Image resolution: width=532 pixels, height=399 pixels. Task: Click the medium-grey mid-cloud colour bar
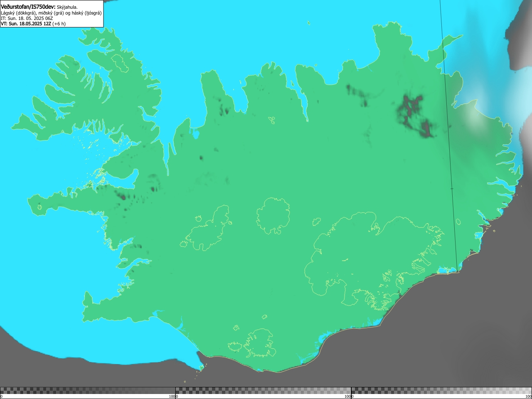(263, 391)
